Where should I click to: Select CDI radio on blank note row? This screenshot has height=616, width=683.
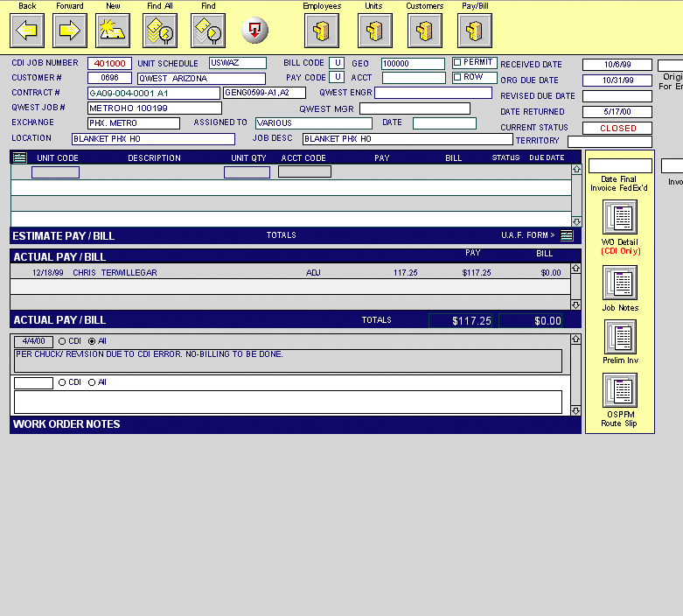62,382
